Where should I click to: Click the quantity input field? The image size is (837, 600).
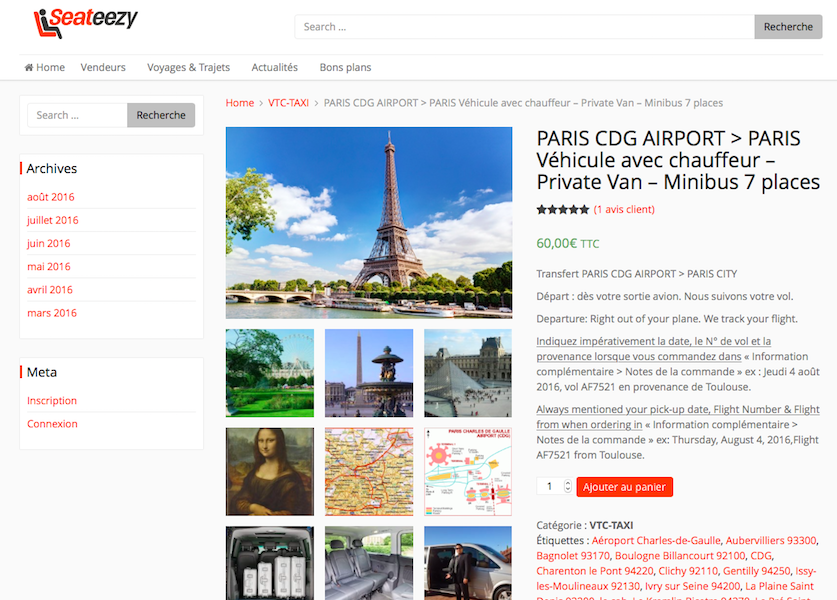pyautogui.click(x=549, y=486)
